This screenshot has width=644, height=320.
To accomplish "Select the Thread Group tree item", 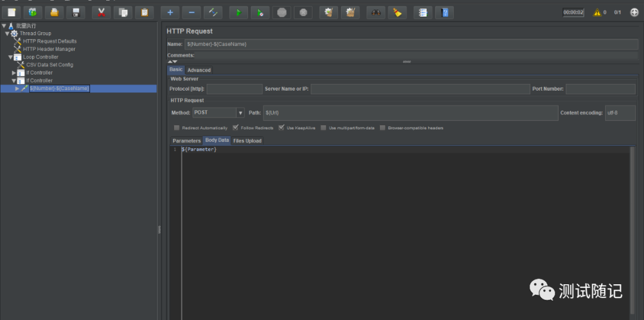I will [x=35, y=33].
